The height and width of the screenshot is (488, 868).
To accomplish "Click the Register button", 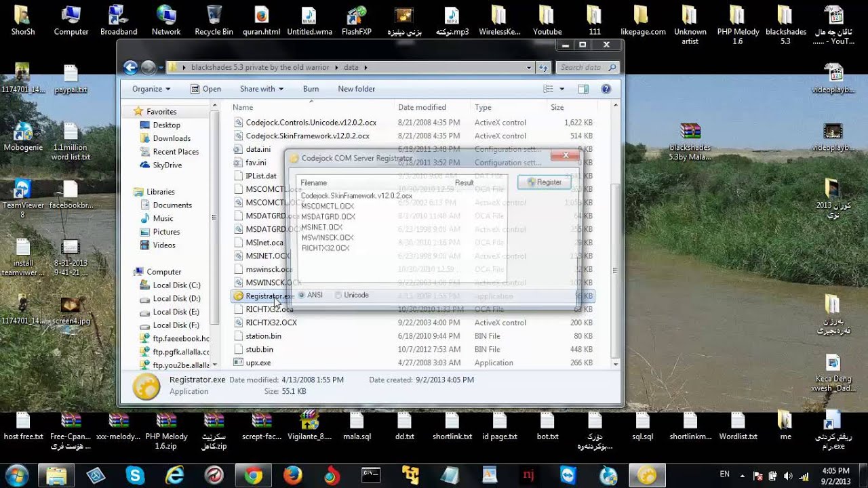I will point(544,182).
